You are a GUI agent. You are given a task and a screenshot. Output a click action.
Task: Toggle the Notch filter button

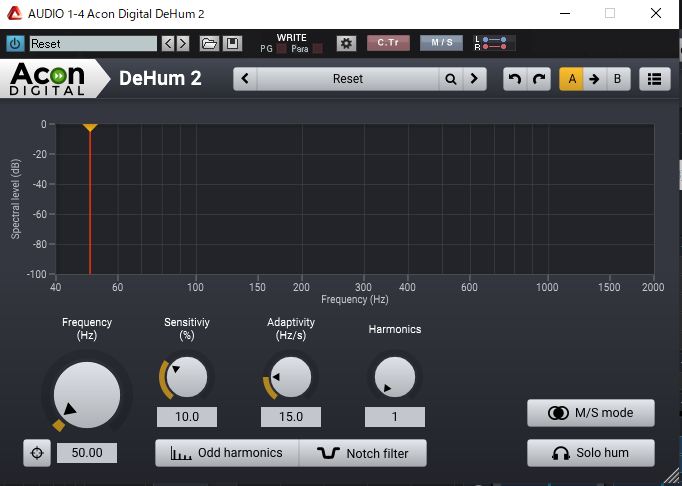point(363,453)
